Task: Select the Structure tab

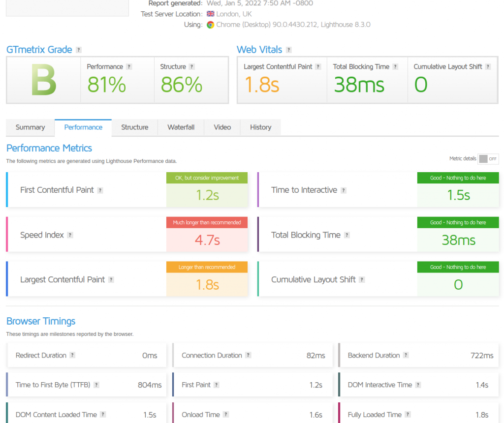Action: tap(134, 127)
